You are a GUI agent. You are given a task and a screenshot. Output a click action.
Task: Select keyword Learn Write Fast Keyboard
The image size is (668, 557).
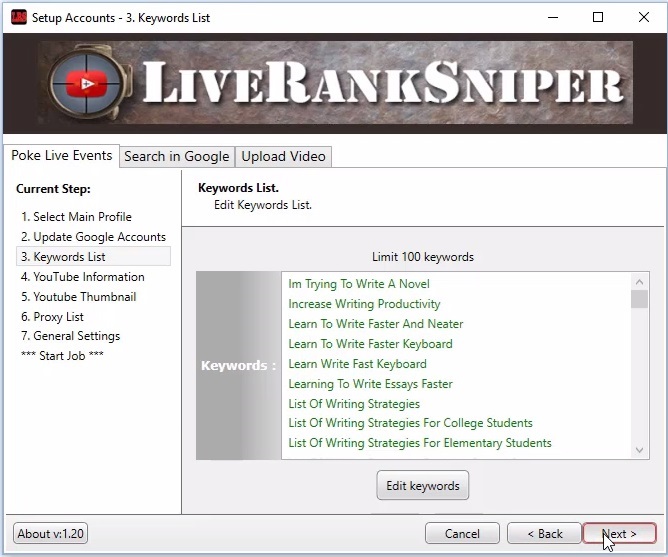pyautogui.click(x=357, y=364)
